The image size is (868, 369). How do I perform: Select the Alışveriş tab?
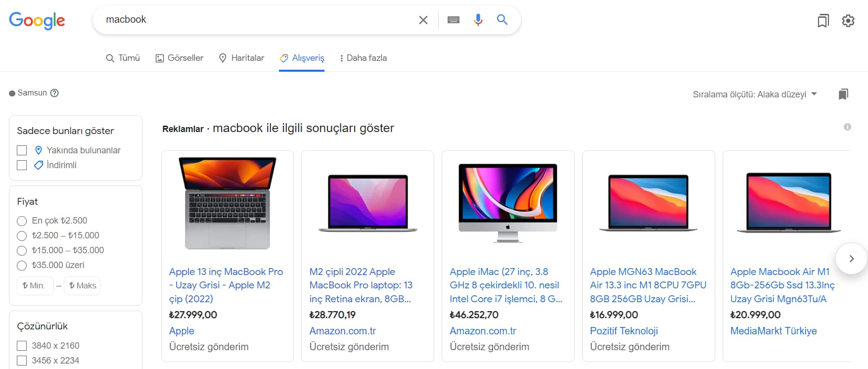click(302, 58)
